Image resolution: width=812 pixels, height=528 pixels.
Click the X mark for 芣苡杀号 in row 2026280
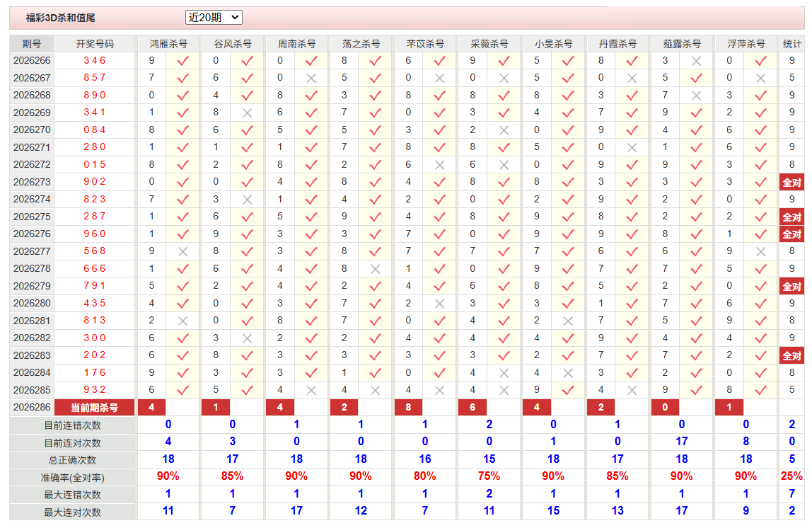click(x=439, y=304)
